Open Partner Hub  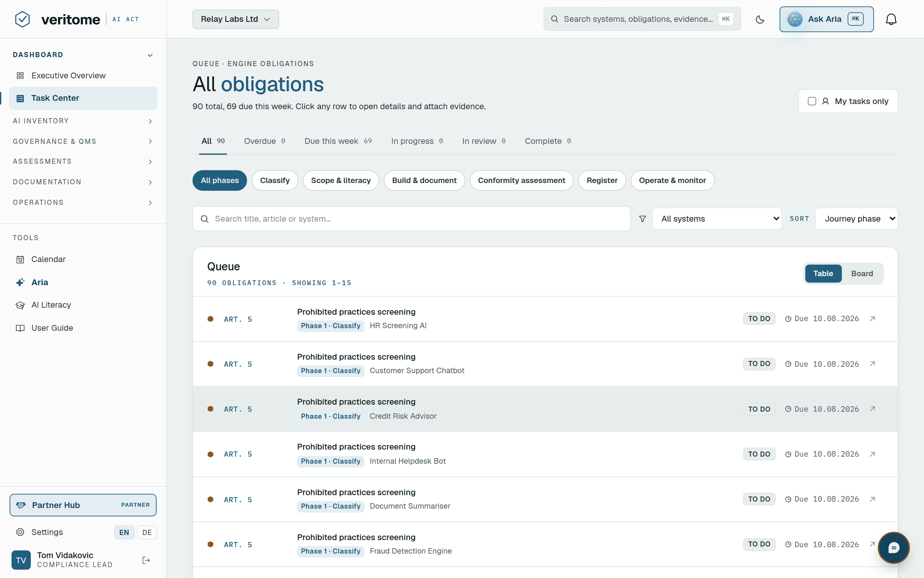[83, 505]
